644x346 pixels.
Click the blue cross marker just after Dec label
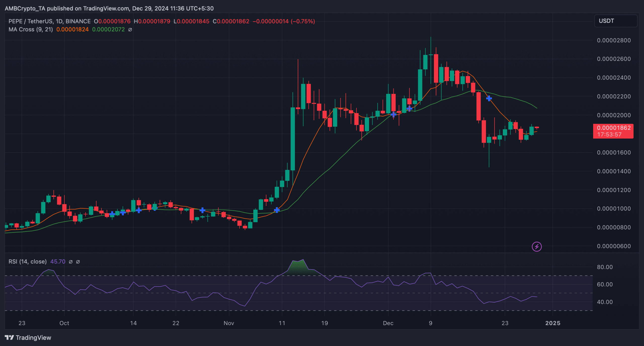(x=394, y=114)
